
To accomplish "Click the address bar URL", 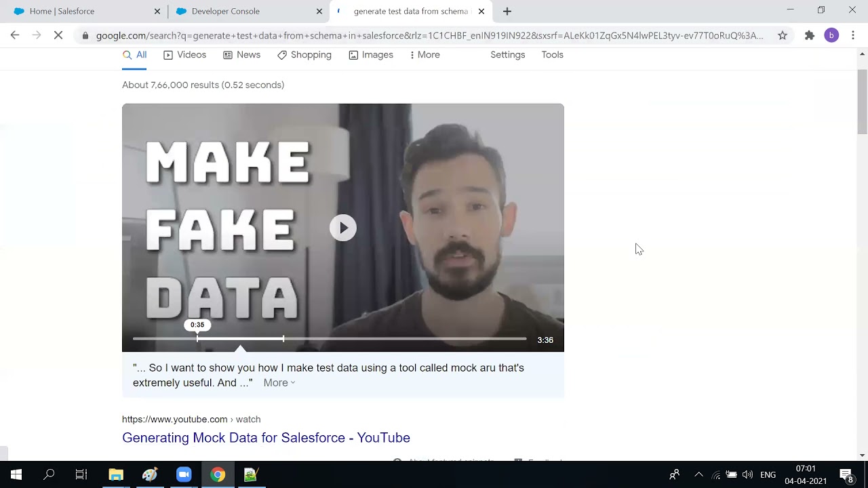I will click(430, 35).
